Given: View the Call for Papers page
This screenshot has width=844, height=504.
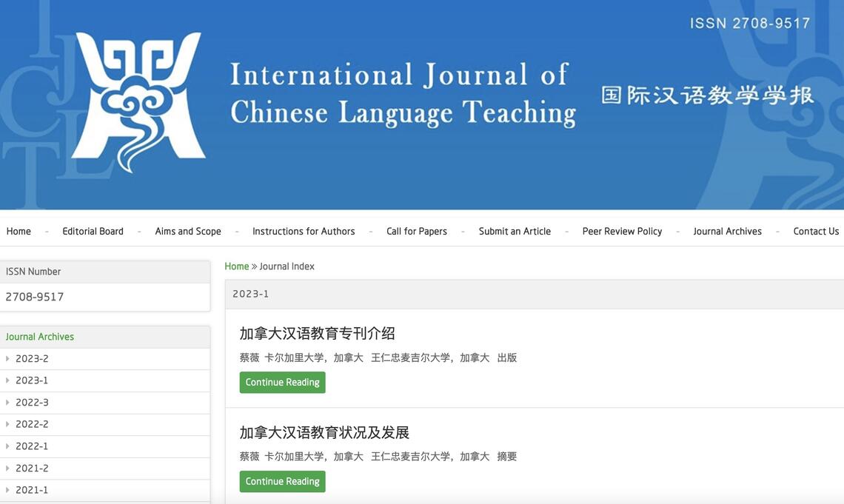Looking at the screenshot, I should [417, 232].
